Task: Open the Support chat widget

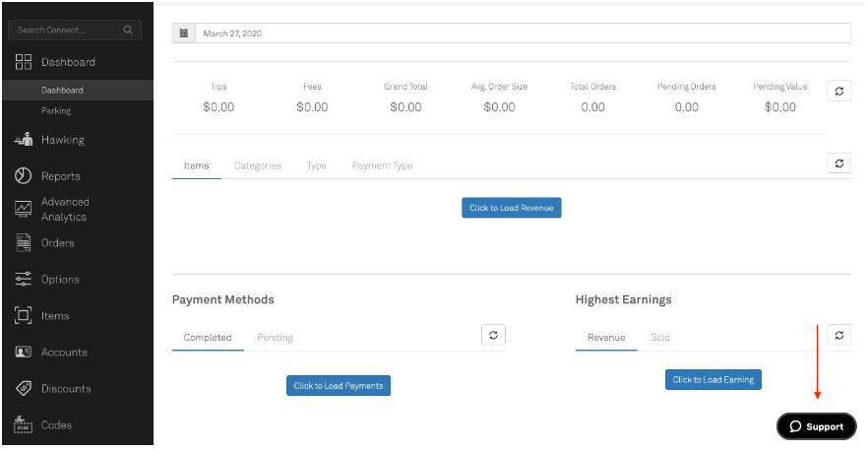Action: (x=816, y=426)
